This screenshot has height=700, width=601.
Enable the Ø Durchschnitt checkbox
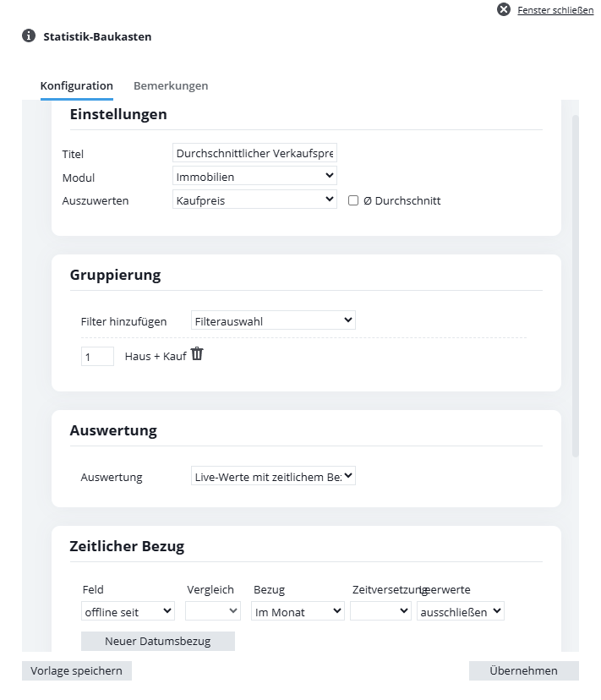tap(353, 200)
